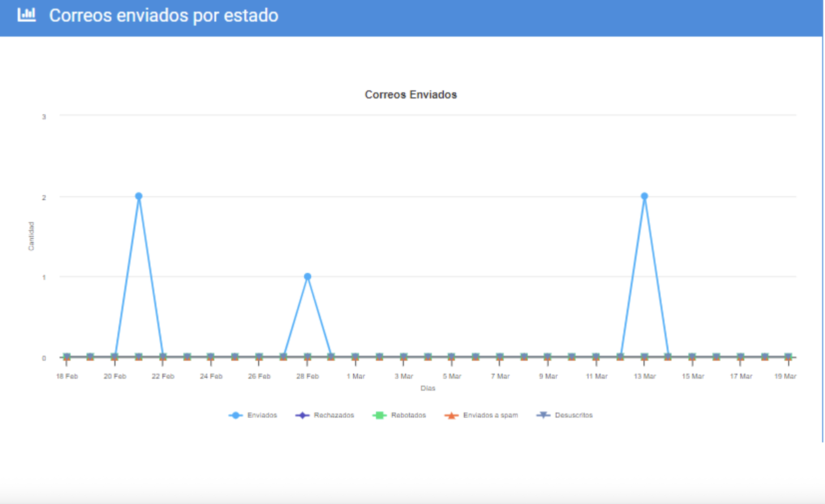The image size is (825, 504).
Task: Hide the Desuscritos legend series
Action: (x=573, y=415)
